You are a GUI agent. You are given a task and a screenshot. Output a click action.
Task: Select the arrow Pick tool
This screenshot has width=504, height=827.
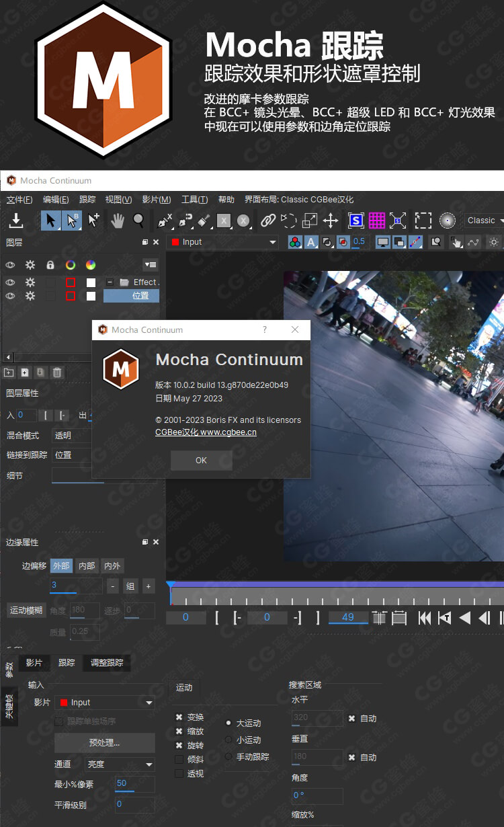[x=51, y=221]
